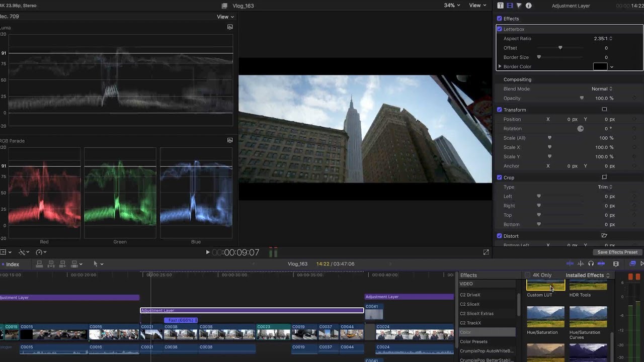Select the C0024 clip in timeline
Screen dimensions: 644x362
(x=415, y=332)
